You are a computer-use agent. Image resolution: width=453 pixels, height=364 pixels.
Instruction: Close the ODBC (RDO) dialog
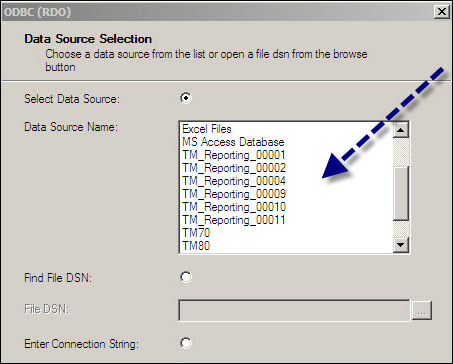click(442, 12)
